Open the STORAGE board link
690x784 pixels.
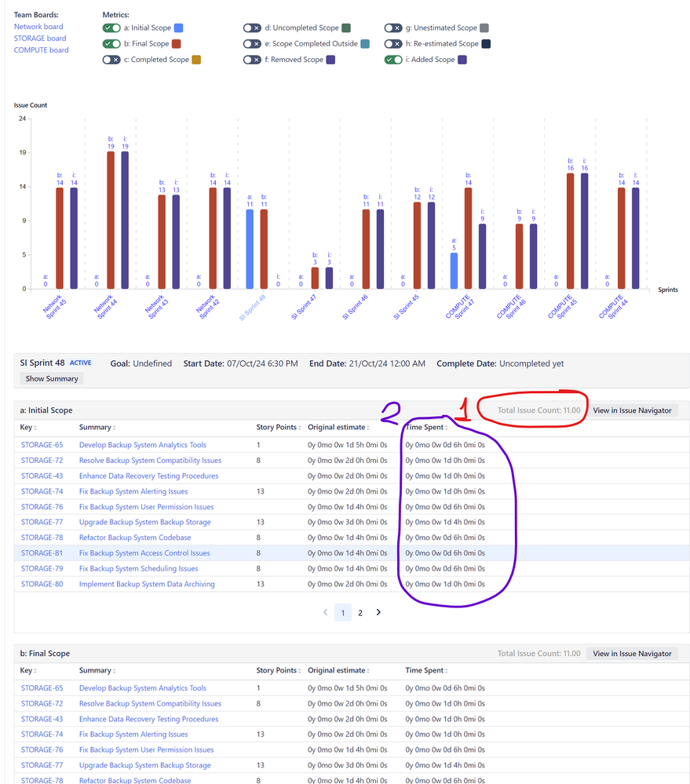(x=40, y=38)
